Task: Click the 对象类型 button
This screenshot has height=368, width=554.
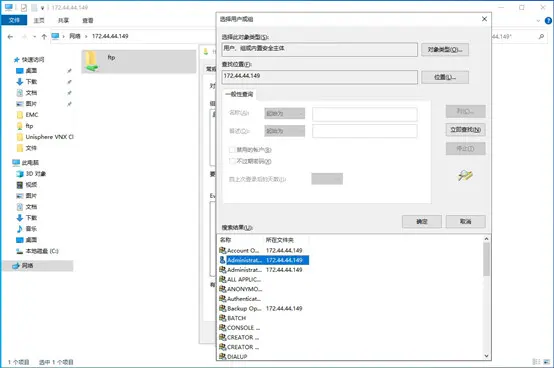Action: click(x=445, y=49)
